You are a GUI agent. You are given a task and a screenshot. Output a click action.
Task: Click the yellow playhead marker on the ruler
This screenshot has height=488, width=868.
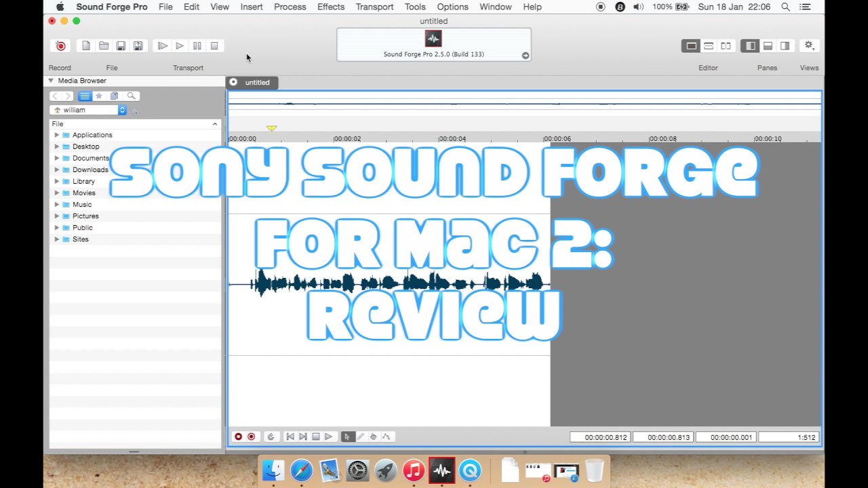pyautogui.click(x=271, y=128)
